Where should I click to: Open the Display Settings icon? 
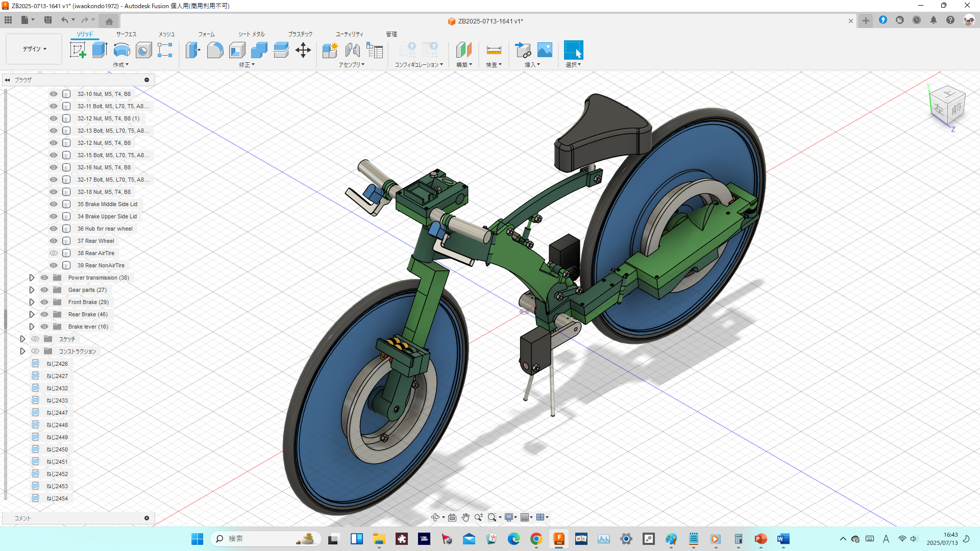click(x=509, y=517)
